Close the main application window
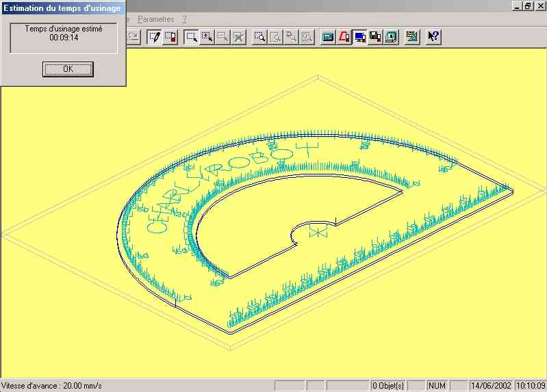Image resolution: width=547 pixels, height=392 pixels. [540, 6]
